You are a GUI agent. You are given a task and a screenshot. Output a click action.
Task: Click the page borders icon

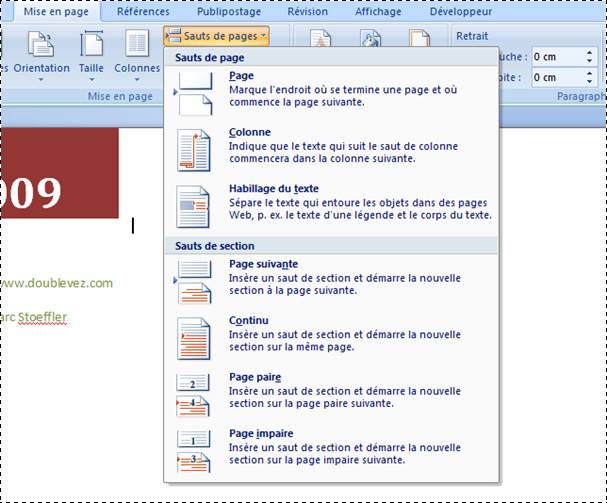click(x=420, y=38)
